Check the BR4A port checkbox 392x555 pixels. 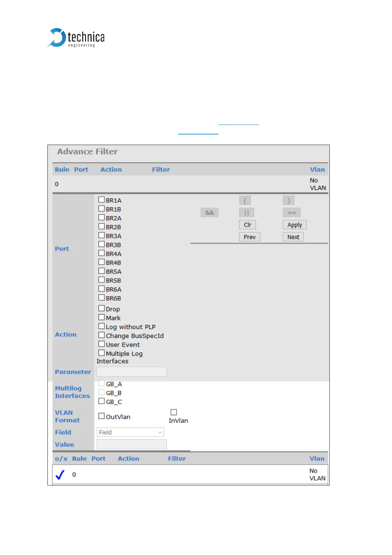point(101,253)
